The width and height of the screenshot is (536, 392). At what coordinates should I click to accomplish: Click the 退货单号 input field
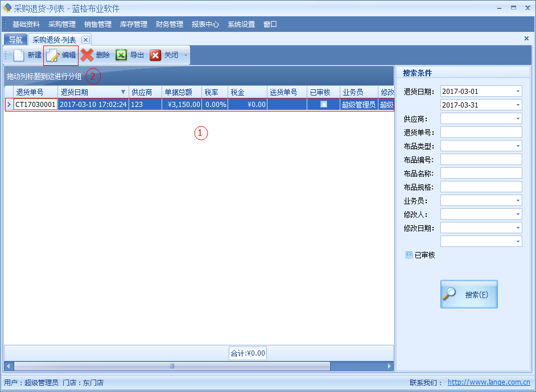point(481,133)
